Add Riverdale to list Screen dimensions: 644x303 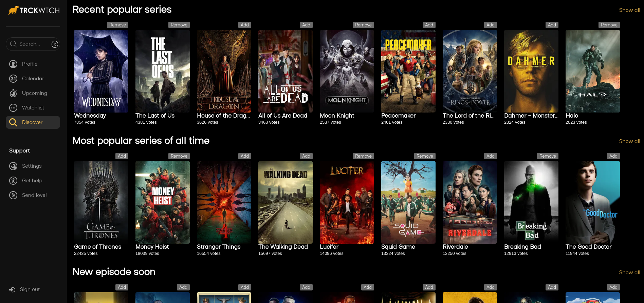pyautogui.click(x=491, y=156)
